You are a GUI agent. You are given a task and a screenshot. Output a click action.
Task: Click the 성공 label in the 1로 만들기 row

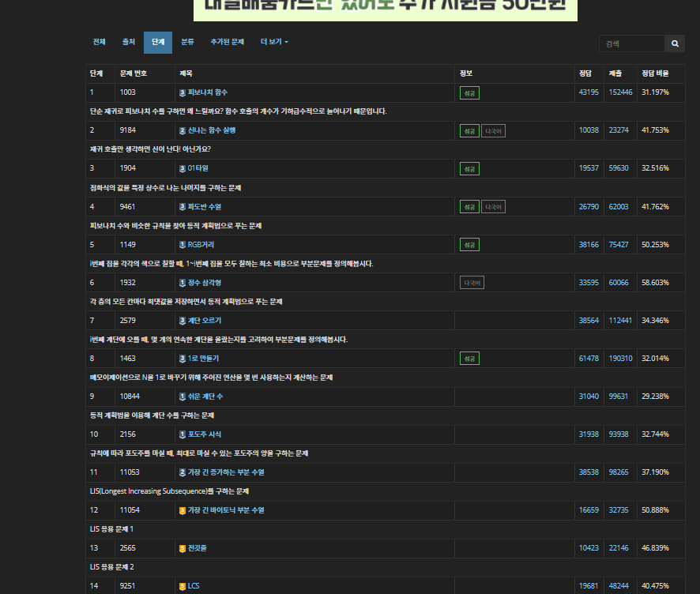[469, 359]
